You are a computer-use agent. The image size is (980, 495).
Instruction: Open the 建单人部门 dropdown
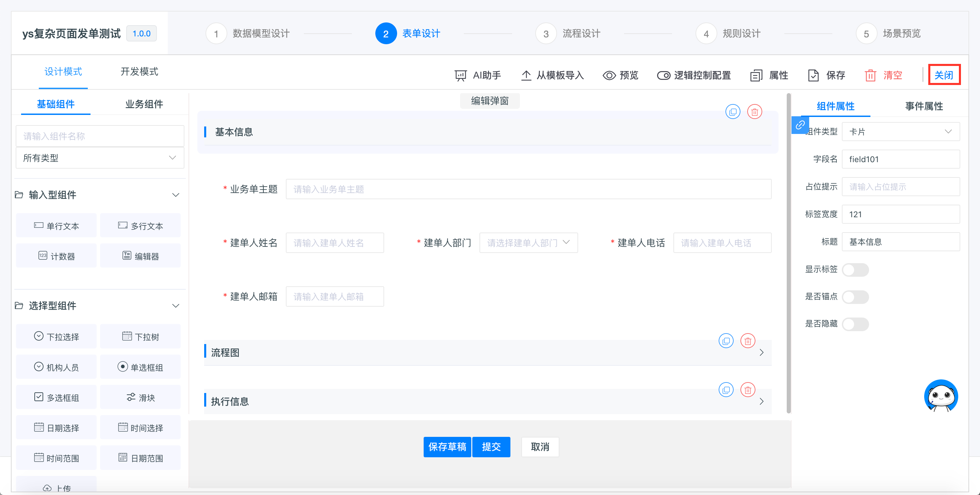click(528, 242)
